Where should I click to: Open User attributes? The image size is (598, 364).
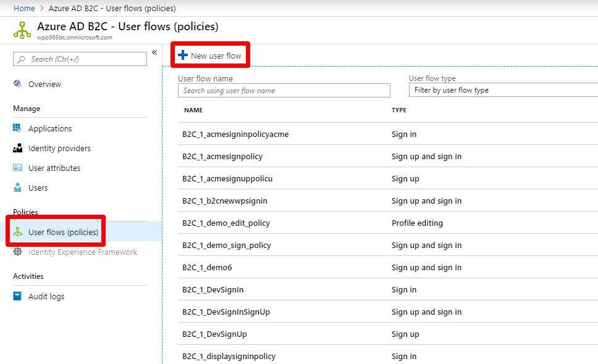click(54, 168)
